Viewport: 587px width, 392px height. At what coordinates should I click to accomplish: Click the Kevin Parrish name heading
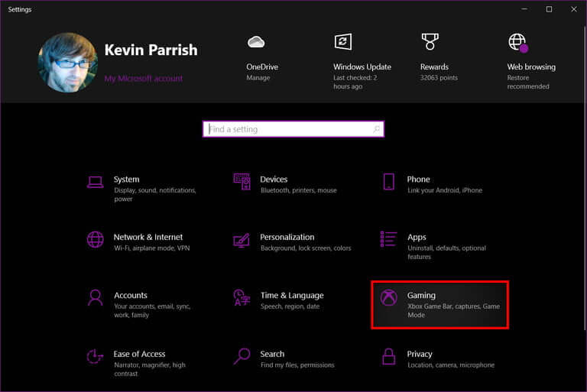point(151,50)
